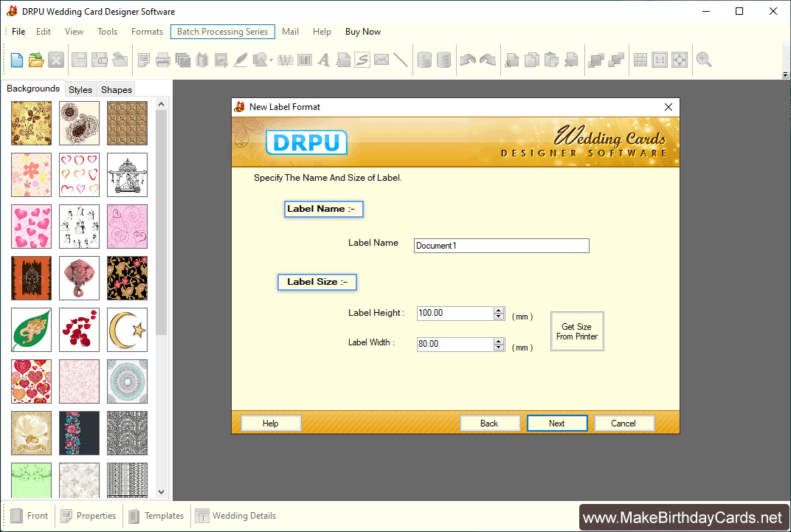Click the dashed-box S signature icon
791x532 pixels.
point(362,60)
